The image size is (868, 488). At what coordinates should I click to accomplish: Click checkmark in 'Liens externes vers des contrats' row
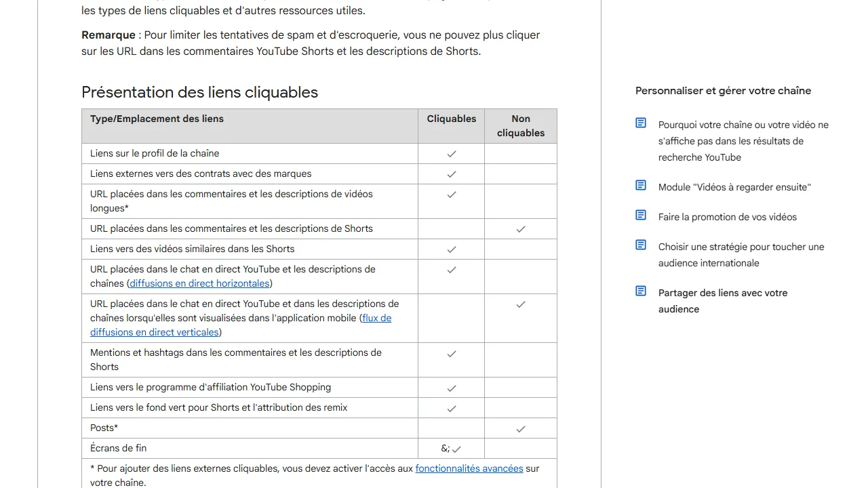(x=452, y=174)
